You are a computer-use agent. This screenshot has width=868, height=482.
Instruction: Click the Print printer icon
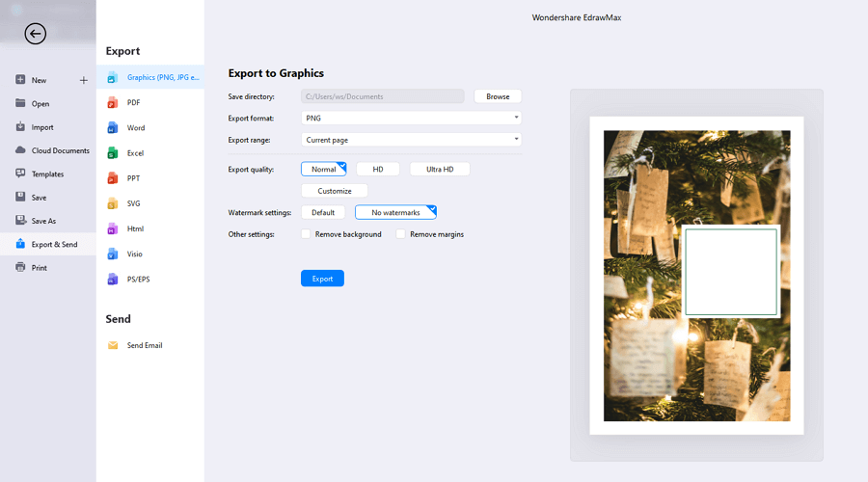(x=20, y=267)
